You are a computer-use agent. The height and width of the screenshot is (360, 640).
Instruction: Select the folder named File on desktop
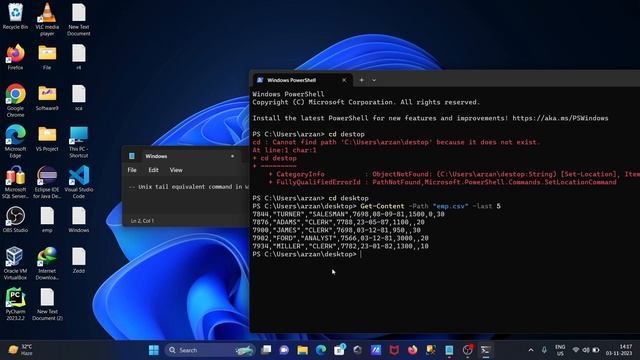pyautogui.click(x=47, y=57)
